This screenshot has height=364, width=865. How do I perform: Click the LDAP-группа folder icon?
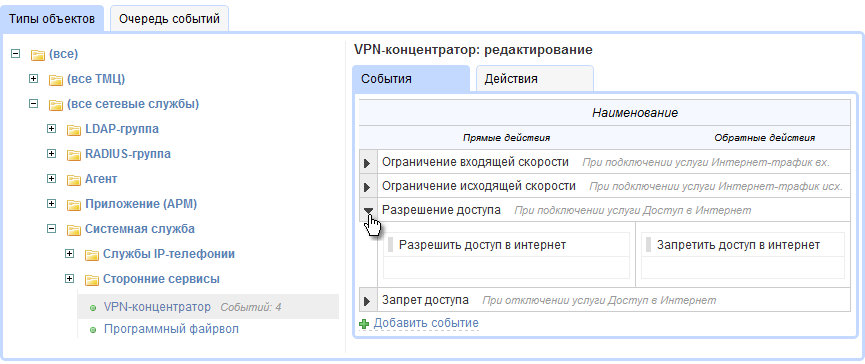pyautogui.click(x=74, y=130)
